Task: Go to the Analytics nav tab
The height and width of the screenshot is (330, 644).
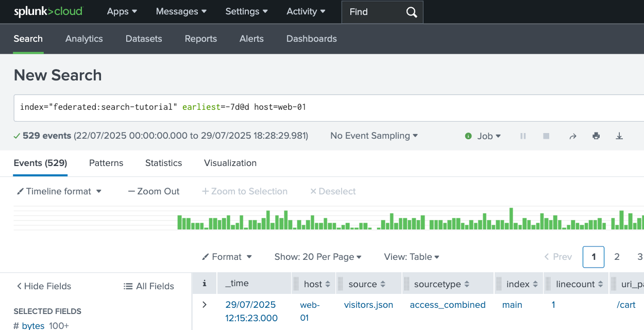Action: 84,39
